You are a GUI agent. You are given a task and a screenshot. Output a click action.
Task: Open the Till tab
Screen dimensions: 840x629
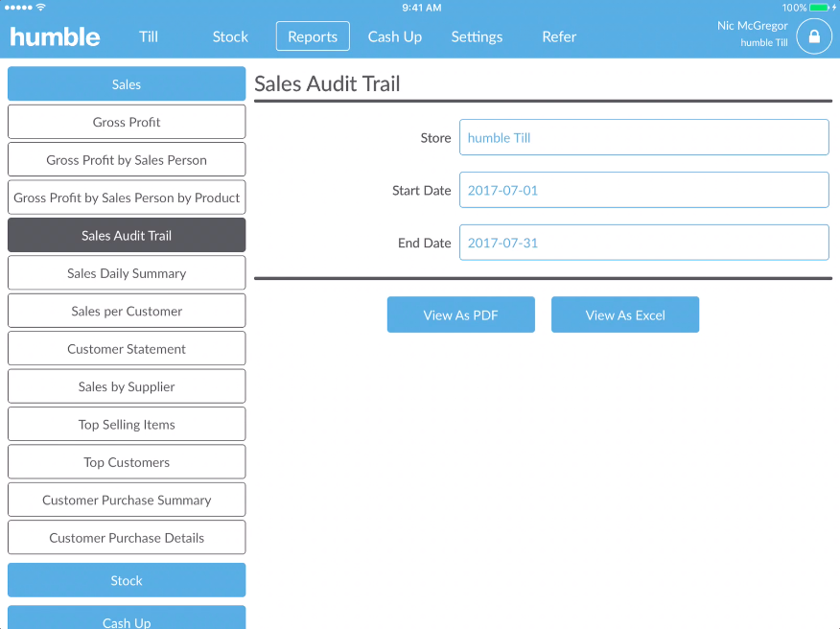tap(149, 36)
